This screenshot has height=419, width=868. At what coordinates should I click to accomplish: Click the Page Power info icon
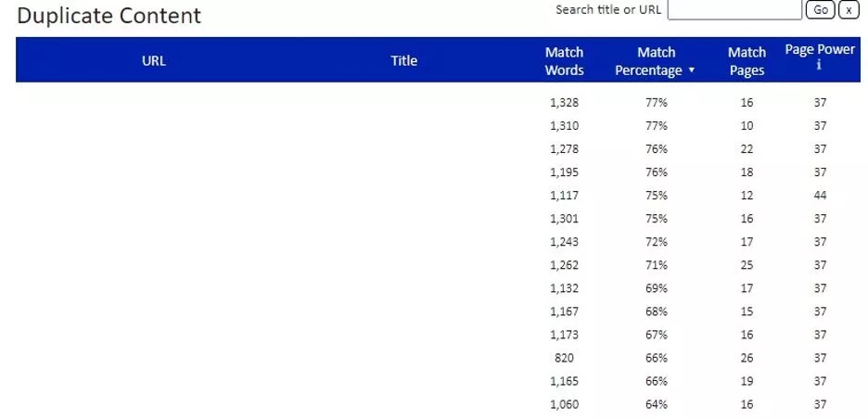point(819,66)
